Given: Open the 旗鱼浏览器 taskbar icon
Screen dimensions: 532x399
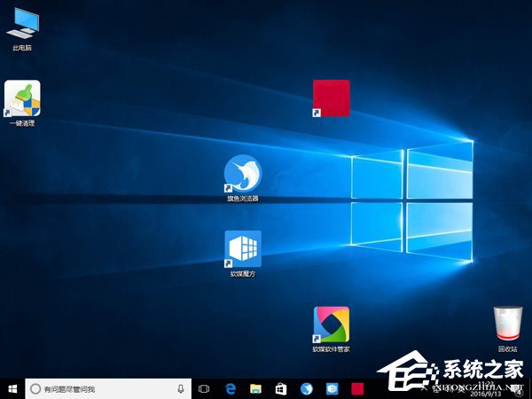Looking at the screenshot, I should [307, 389].
